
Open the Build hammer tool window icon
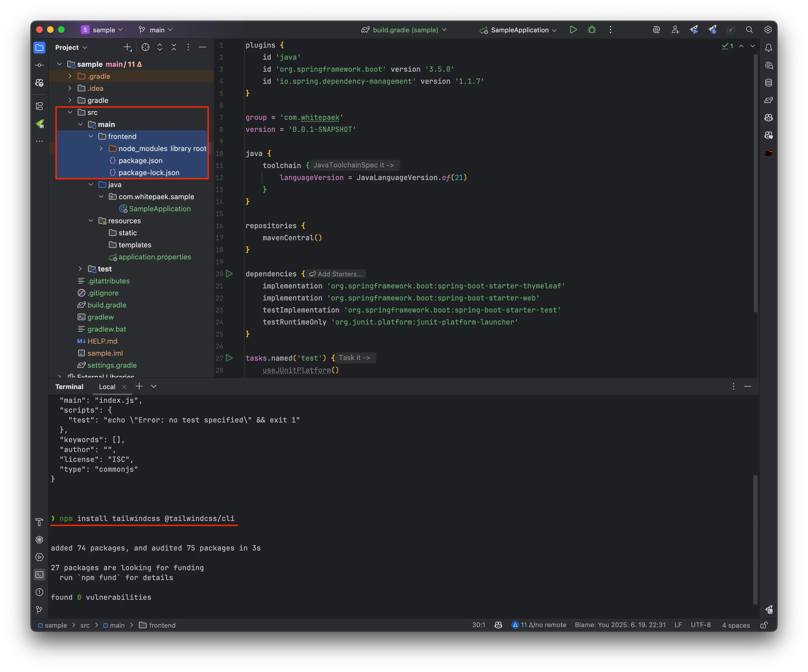click(39, 522)
